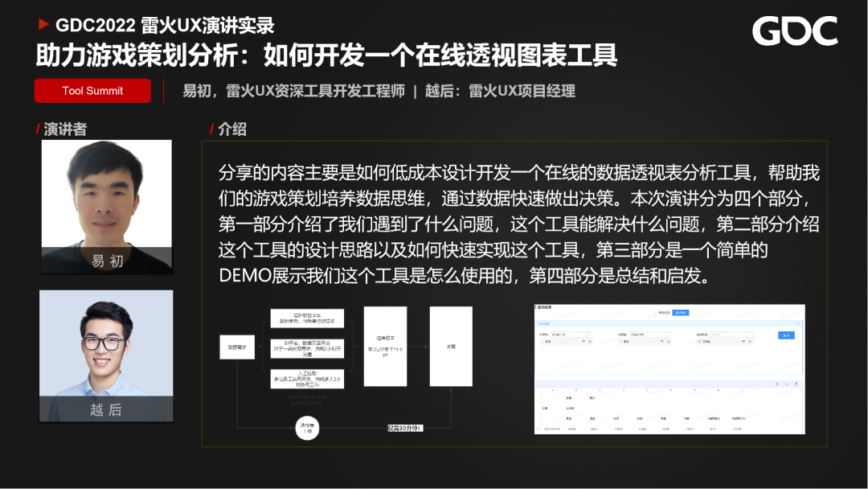The image size is (868, 489).
Task: Click the '人工拉取' box in flowchart
Action: [x=307, y=379]
